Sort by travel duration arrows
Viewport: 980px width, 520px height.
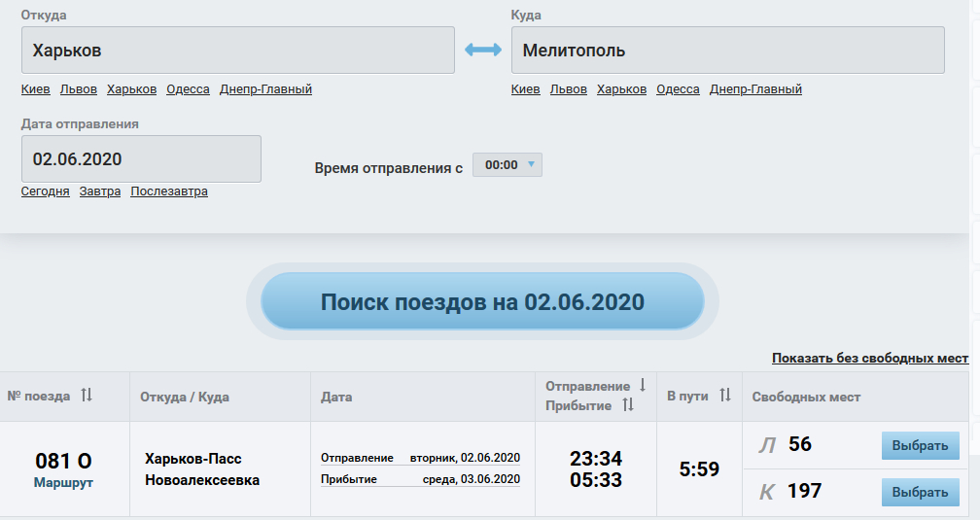point(725,395)
